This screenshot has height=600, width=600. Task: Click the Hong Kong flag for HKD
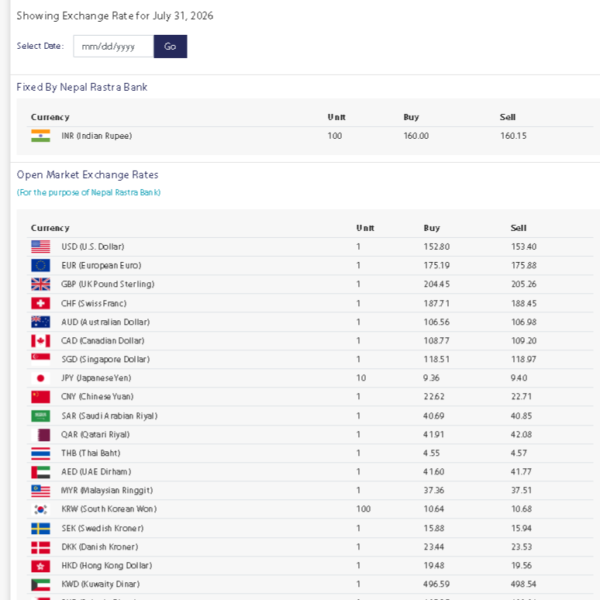click(x=41, y=566)
